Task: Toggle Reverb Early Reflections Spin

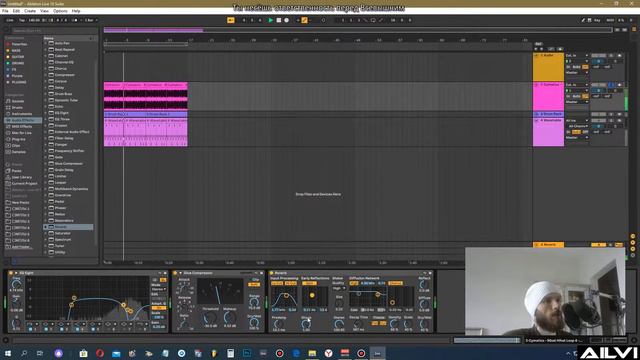Action: [x=309, y=283]
